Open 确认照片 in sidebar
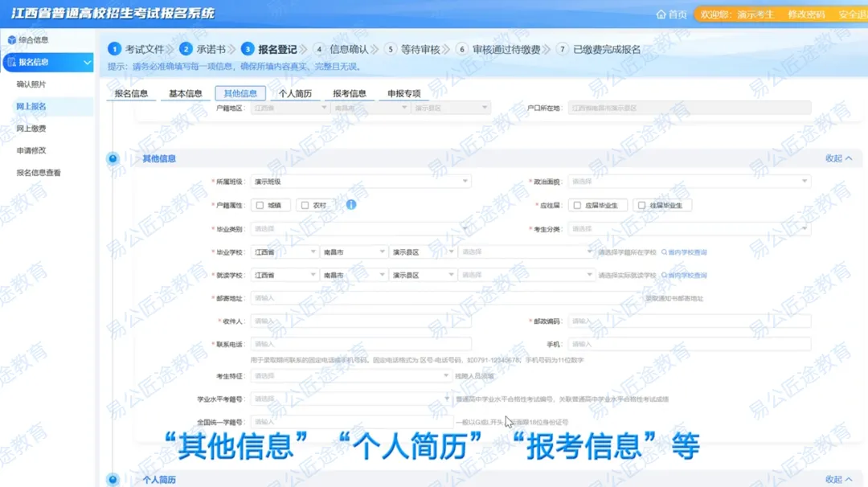Viewport: 868px width, 487px height. [x=31, y=84]
